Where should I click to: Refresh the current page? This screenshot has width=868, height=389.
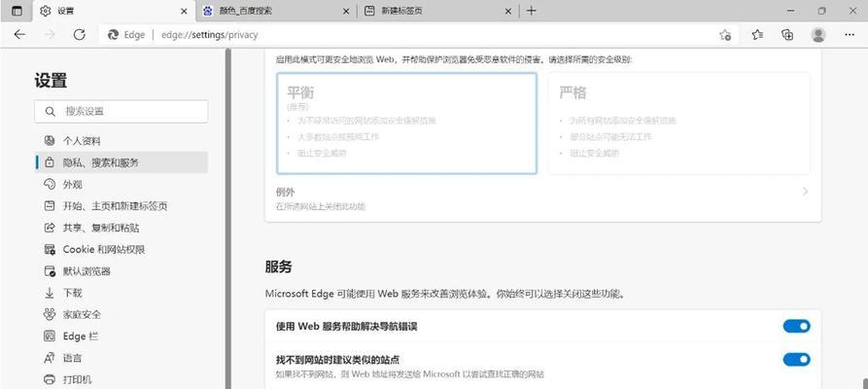79,35
